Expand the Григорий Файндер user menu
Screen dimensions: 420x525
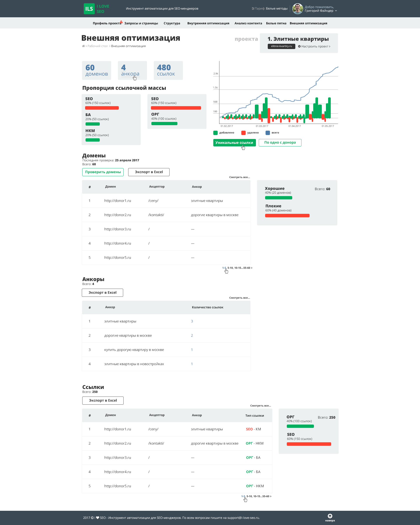click(x=336, y=11)
